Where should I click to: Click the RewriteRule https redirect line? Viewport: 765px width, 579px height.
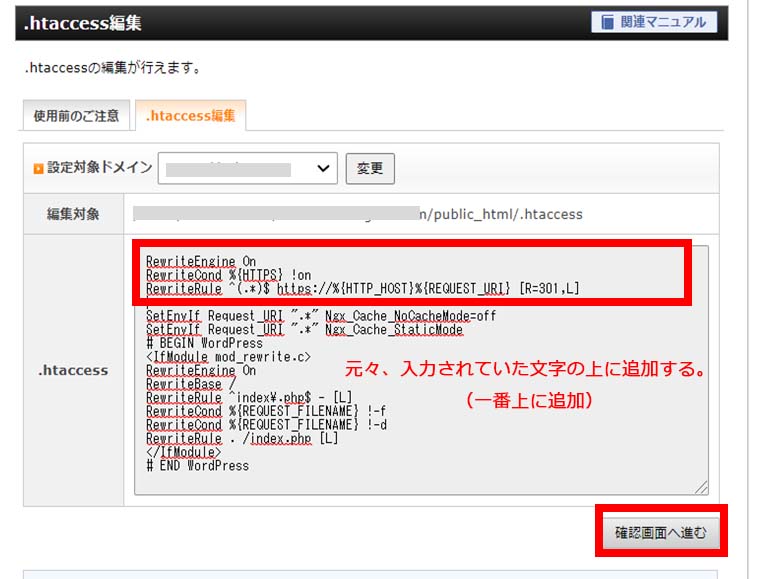pyautogui.click(x=362, y=289)
